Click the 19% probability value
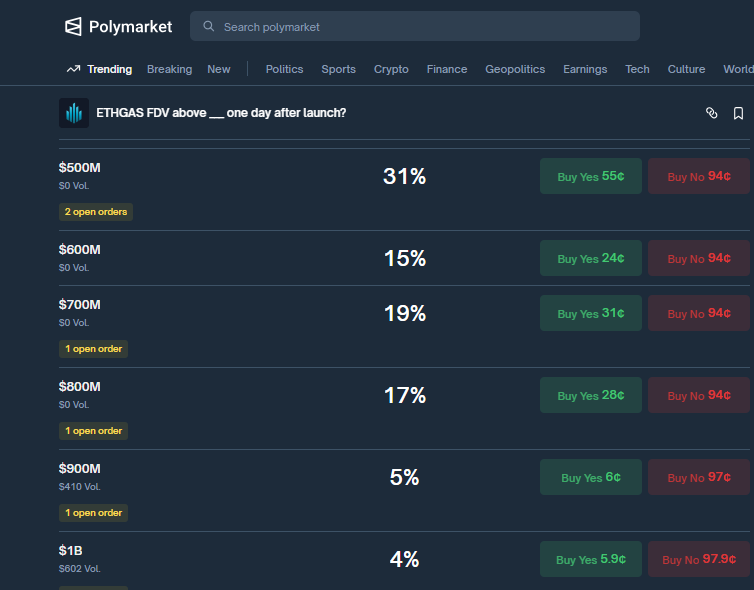 [404, 313]
